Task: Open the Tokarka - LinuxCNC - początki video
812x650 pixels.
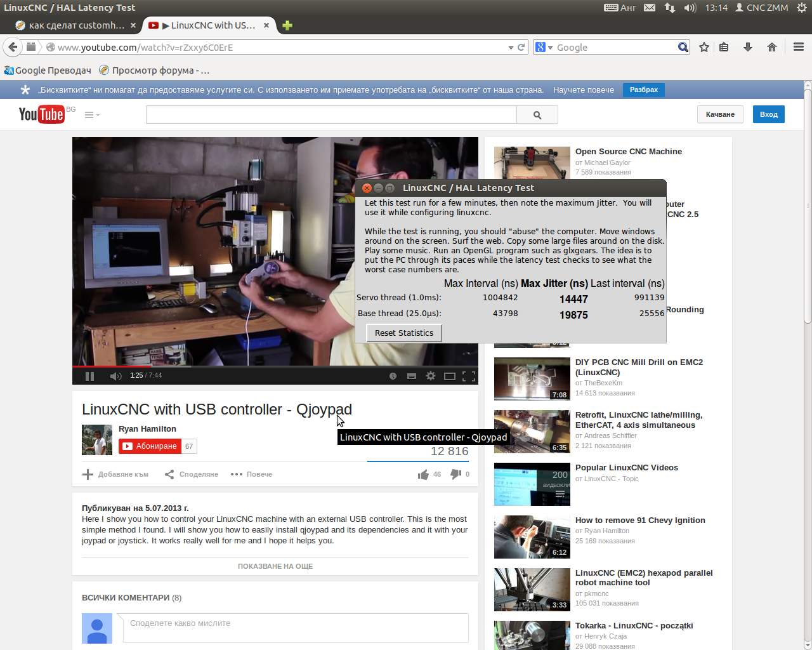Action: (634, 626)
